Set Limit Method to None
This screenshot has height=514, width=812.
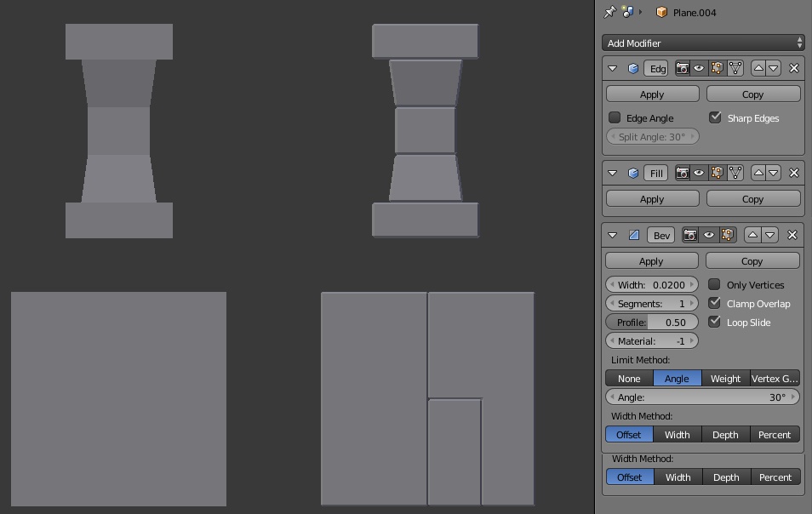[629, 379]
